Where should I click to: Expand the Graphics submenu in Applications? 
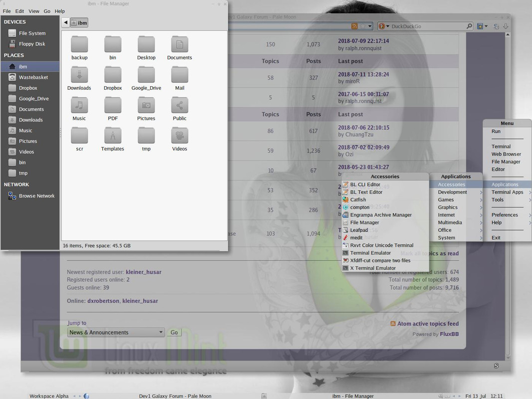pos(456,207)
